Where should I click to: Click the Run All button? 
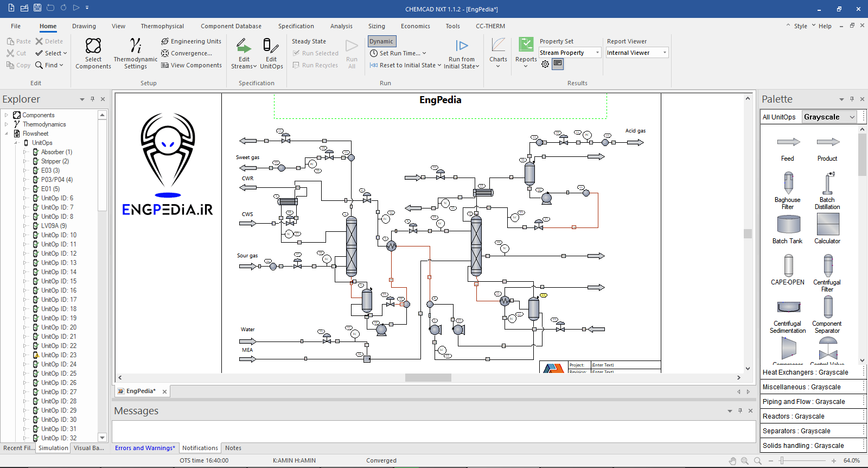coord(352,54)
